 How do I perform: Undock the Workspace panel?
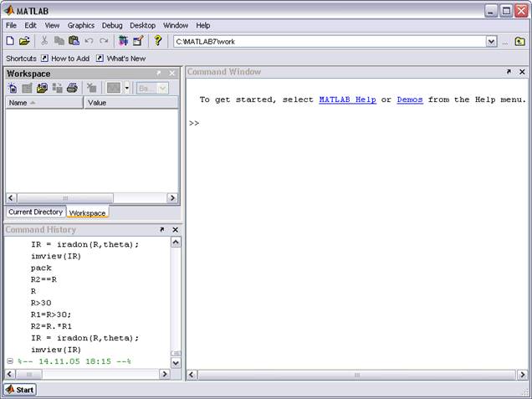[159, 73]
